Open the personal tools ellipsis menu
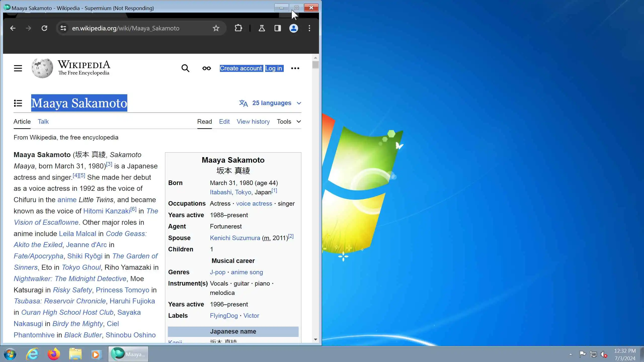644x362 pixels. [x=295, y=68]
